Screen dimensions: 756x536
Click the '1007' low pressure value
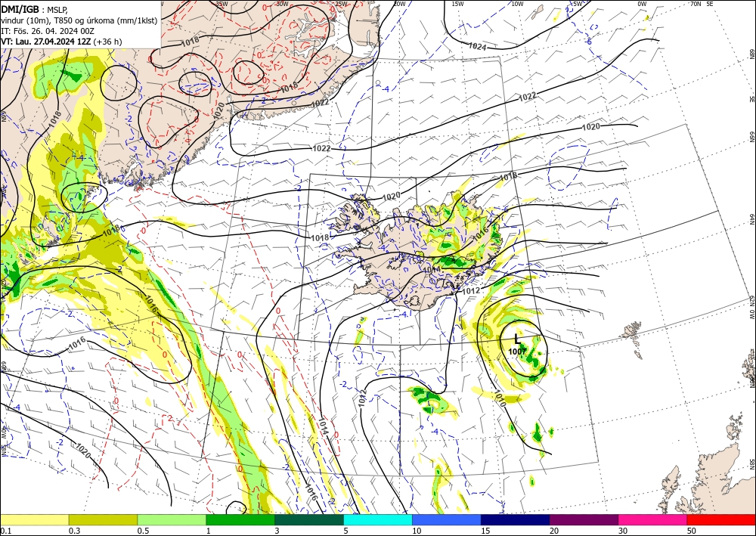(x=517, y=352)
